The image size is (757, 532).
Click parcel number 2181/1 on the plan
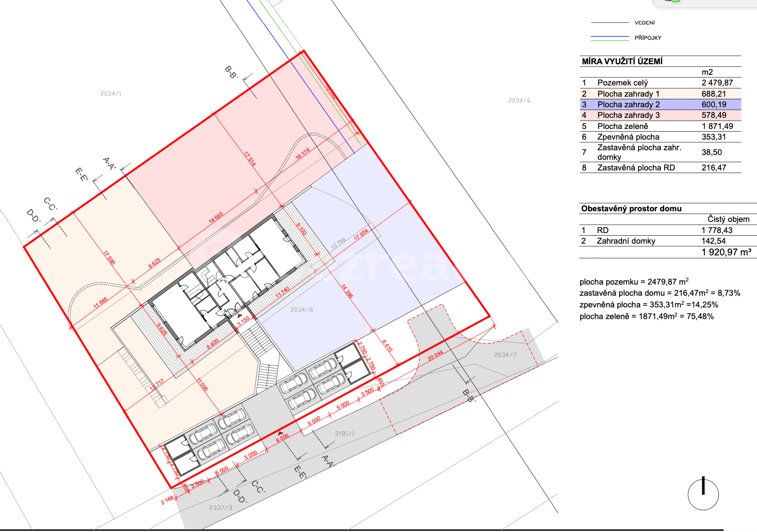tap(345, 433)
